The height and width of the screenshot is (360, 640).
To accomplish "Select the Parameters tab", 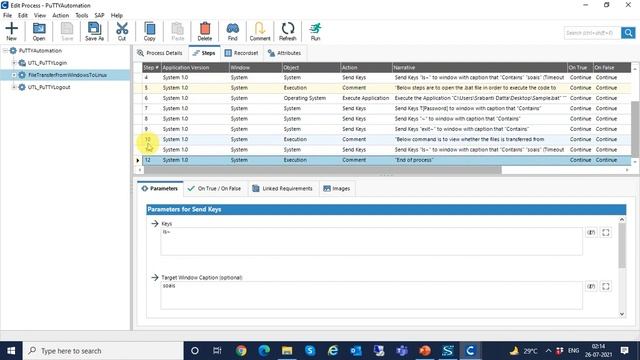I will point(160,189).
